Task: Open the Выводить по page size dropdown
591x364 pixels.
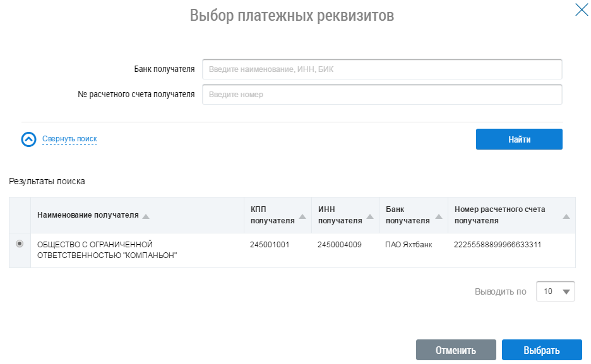Action: point(555,291)
